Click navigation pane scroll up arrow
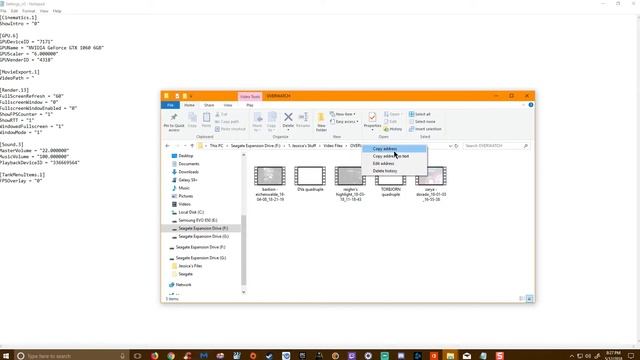 tap(244, 155)
